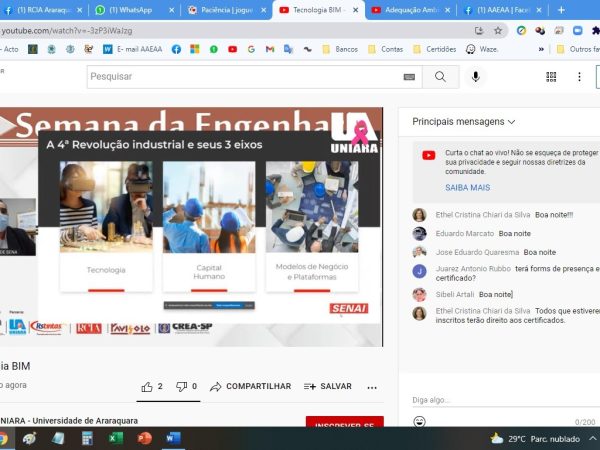Bookmark this page with the star icon

498,31
